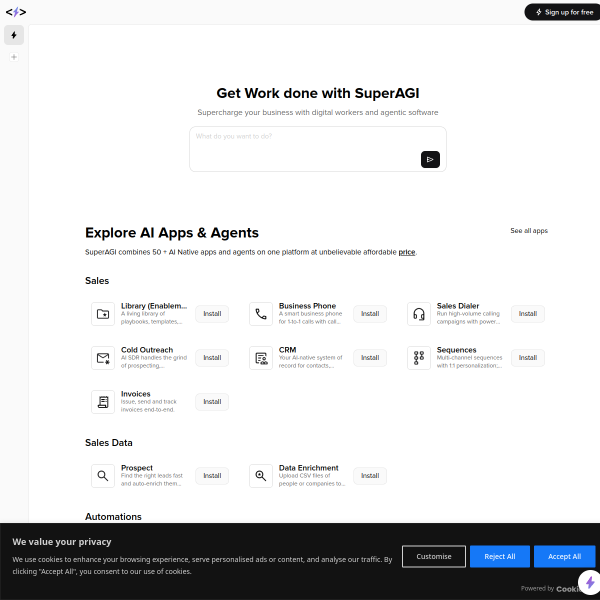Install the Sequences app
This screenshot has height=600, width=600.
528,358
